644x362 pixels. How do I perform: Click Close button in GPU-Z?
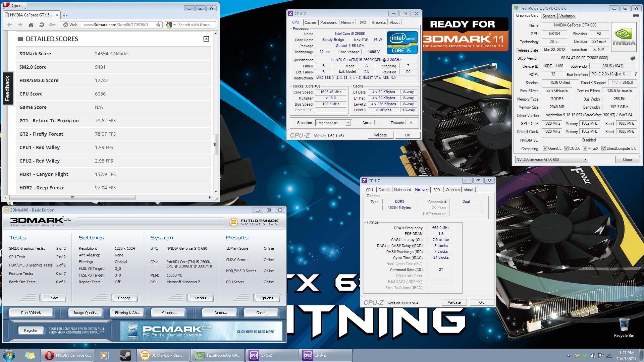pos(627,160)
